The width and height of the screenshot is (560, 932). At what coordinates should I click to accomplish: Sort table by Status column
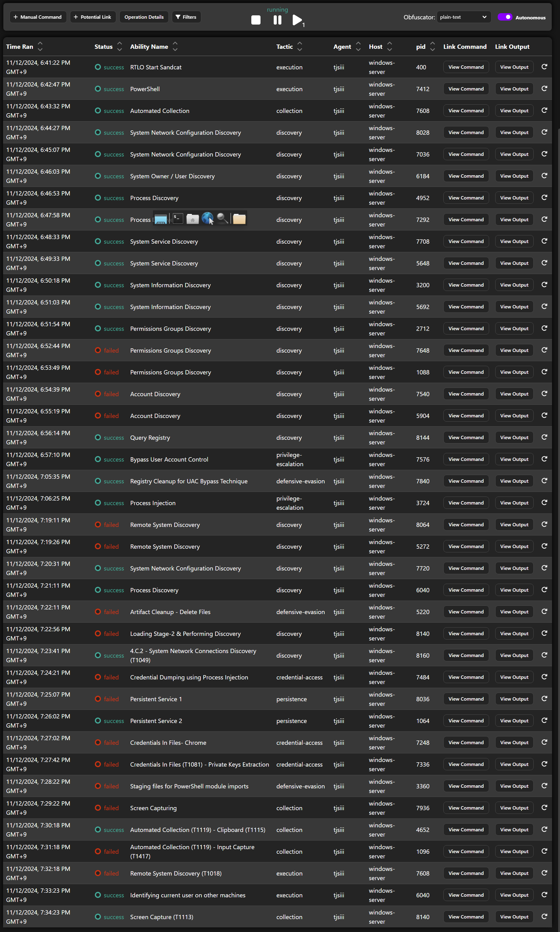120,47
